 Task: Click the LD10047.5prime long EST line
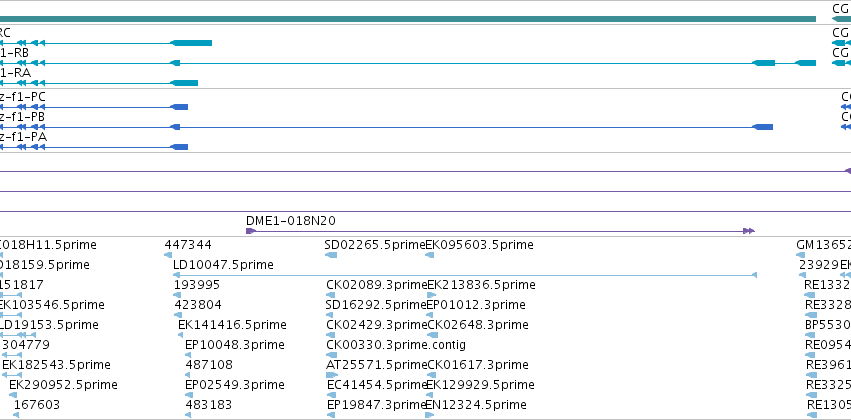[x=465, y=275]
